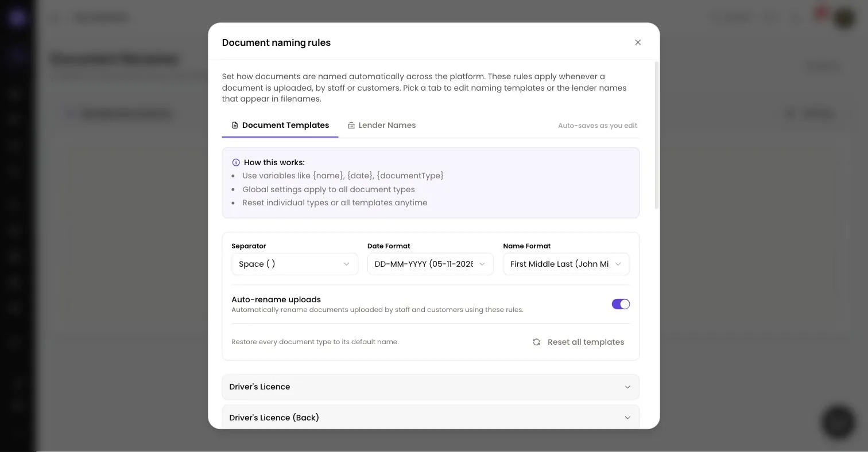The image size is (868, 452).
Task: Expand the Driver's Licence section
Action: [x=431, y=387]
